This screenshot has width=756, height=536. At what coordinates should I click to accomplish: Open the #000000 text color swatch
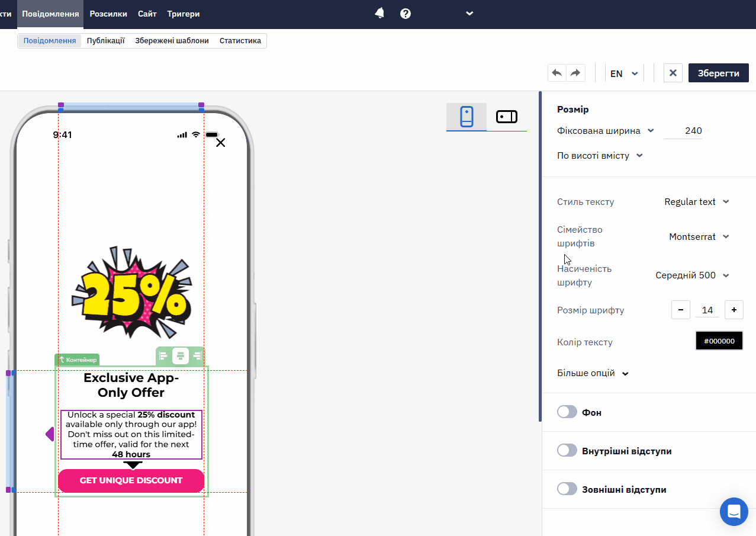coord(719,341)
